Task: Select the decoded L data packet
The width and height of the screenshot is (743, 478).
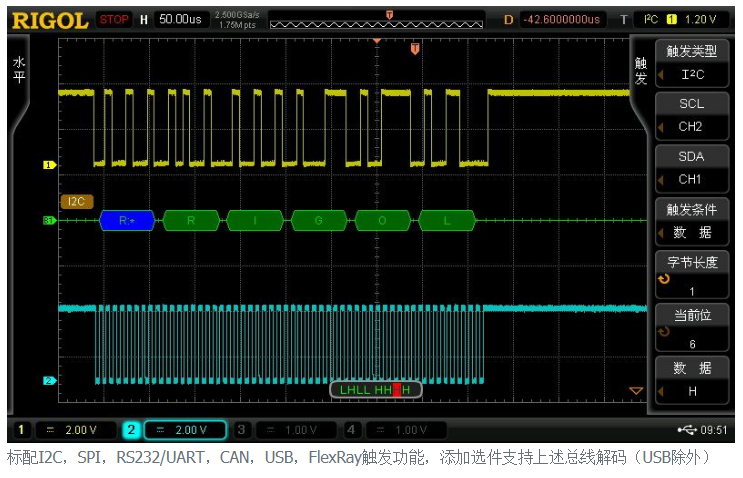Action: tap(446, 220)
